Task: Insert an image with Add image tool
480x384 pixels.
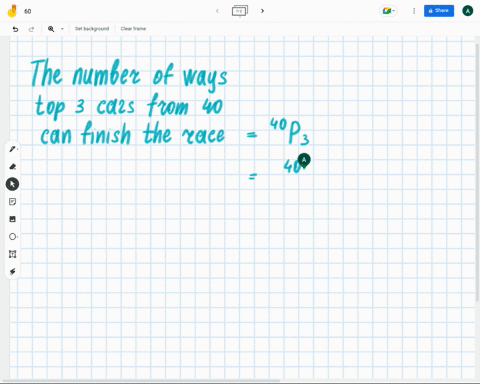Action: click(x=13, y=219)
